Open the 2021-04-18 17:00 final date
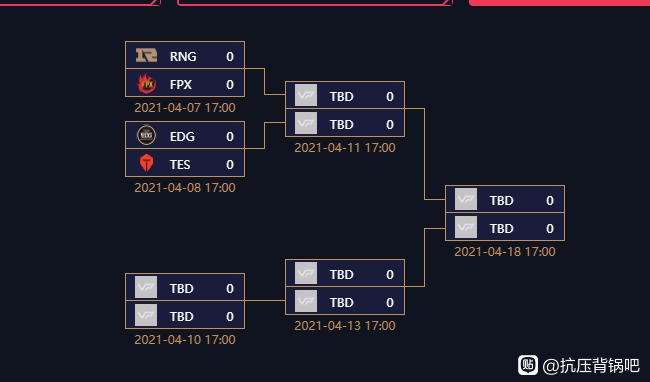 505,252
